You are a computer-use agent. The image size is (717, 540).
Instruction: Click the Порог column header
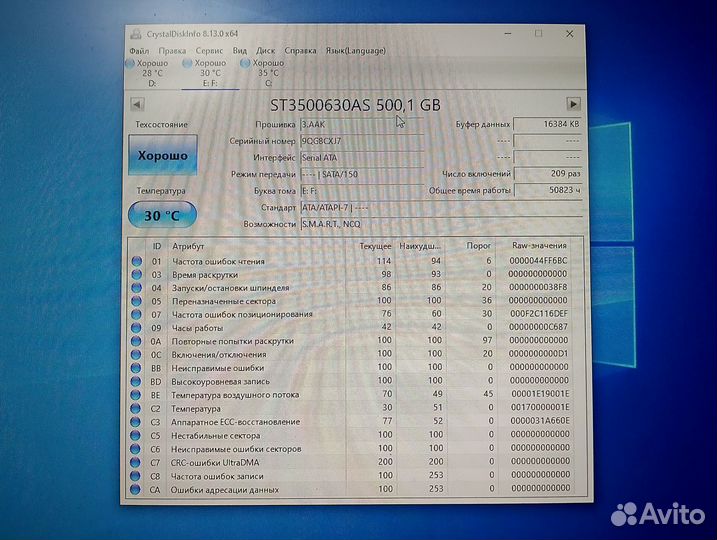pos(479,246)
